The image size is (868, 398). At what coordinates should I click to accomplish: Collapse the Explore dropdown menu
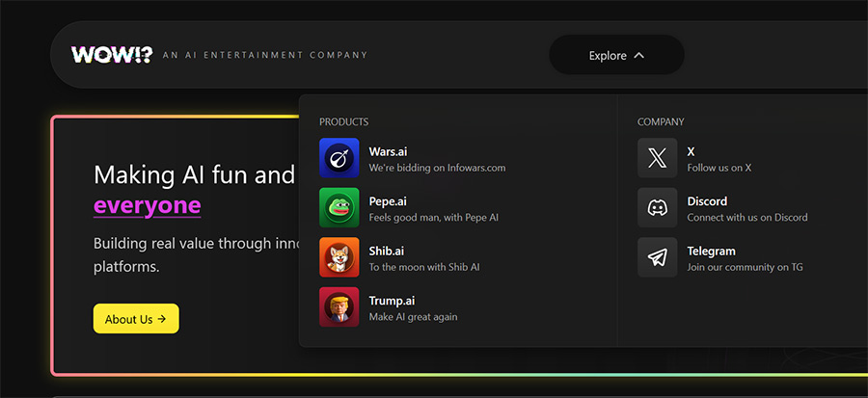click(x=616, y=55)
